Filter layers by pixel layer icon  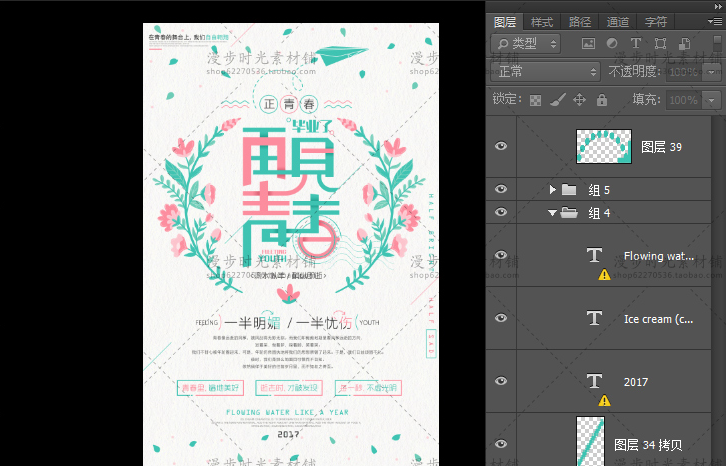point(588,44)
